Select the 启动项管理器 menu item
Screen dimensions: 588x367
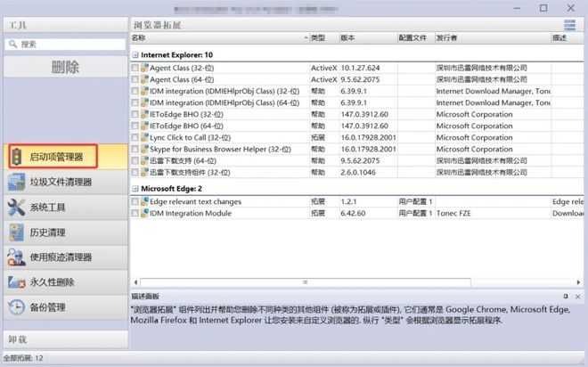pos(66,157)
